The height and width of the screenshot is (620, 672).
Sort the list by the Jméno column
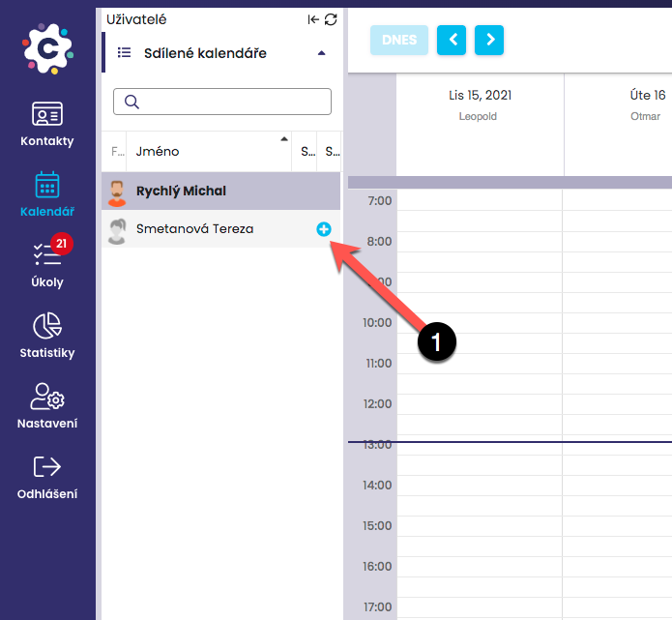coord(209,151)
